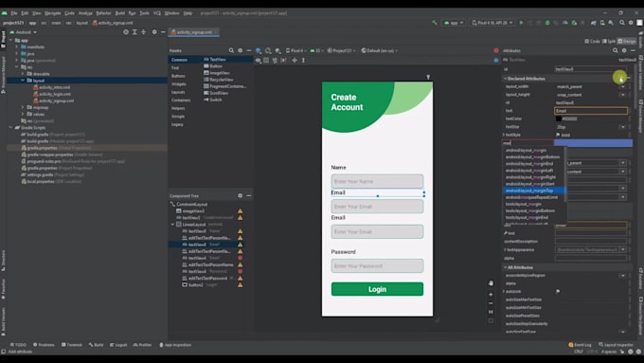Expand the textStyle attribute
This screenshot has width=644, height=363.
click(504, 135)
